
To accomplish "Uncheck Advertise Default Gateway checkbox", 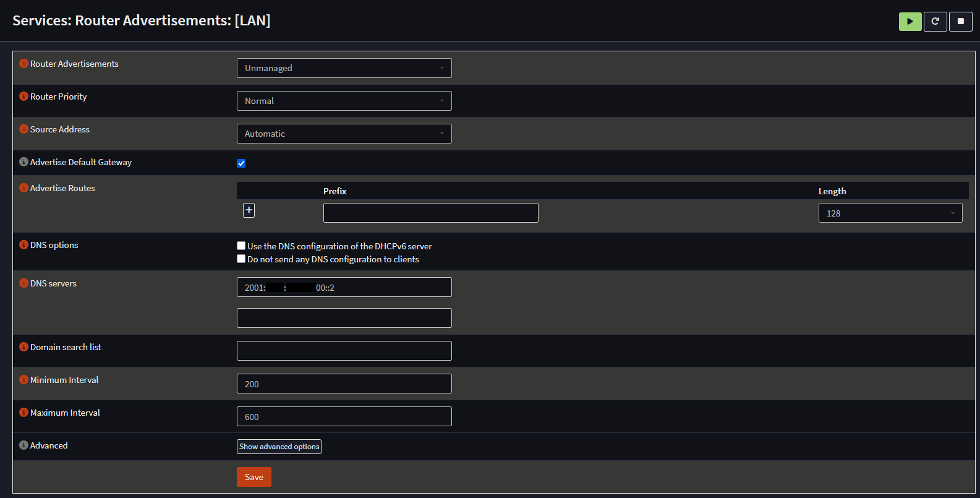I will coord(241,163).
